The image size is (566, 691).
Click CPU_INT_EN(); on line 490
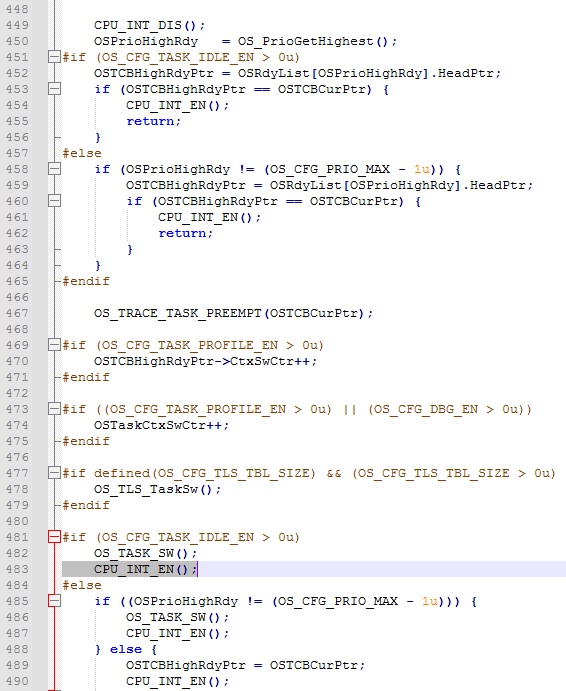[x=178, y=681]
